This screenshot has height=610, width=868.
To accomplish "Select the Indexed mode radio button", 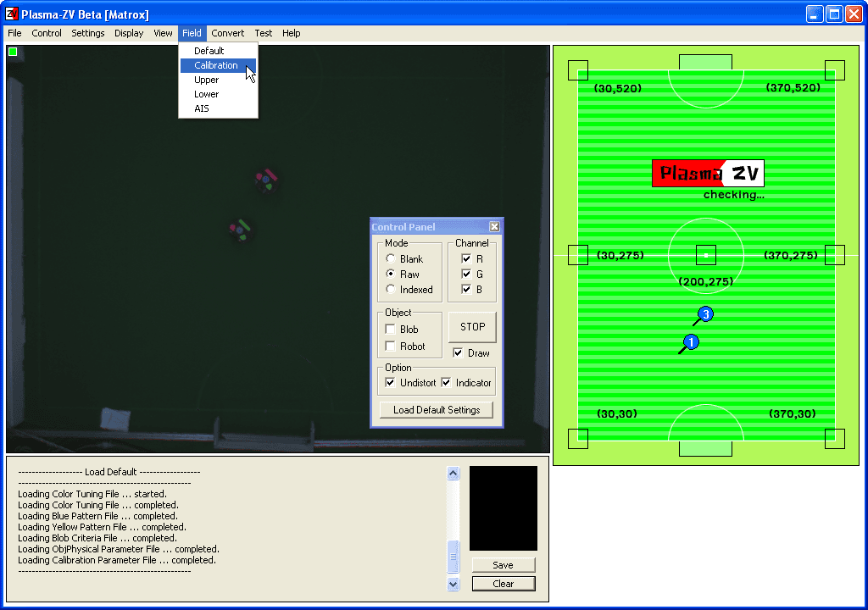I will 390,289.
